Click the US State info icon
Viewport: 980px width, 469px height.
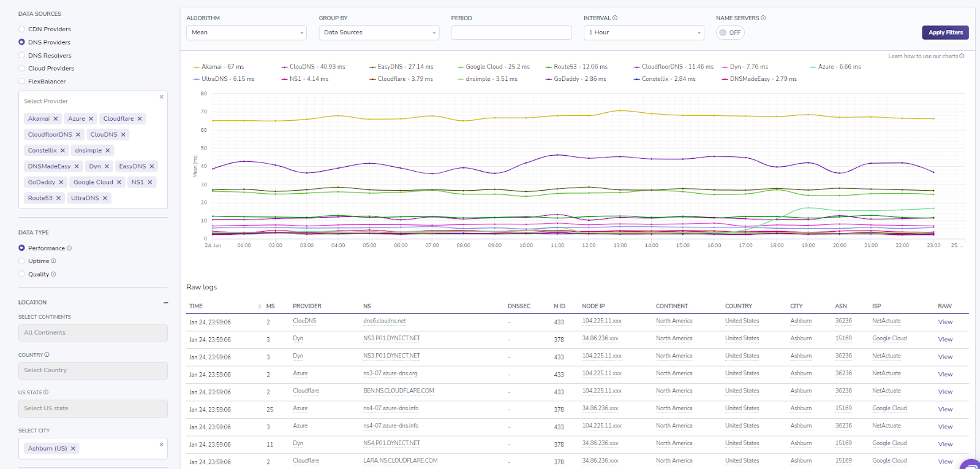[x=46, y=392]
